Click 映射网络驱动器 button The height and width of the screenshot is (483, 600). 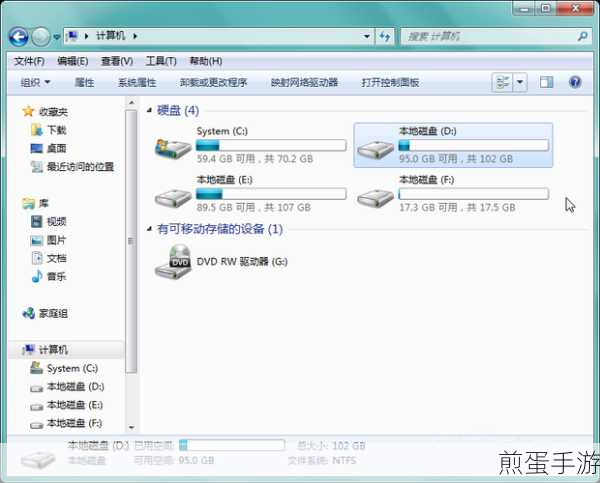point(305,82)
